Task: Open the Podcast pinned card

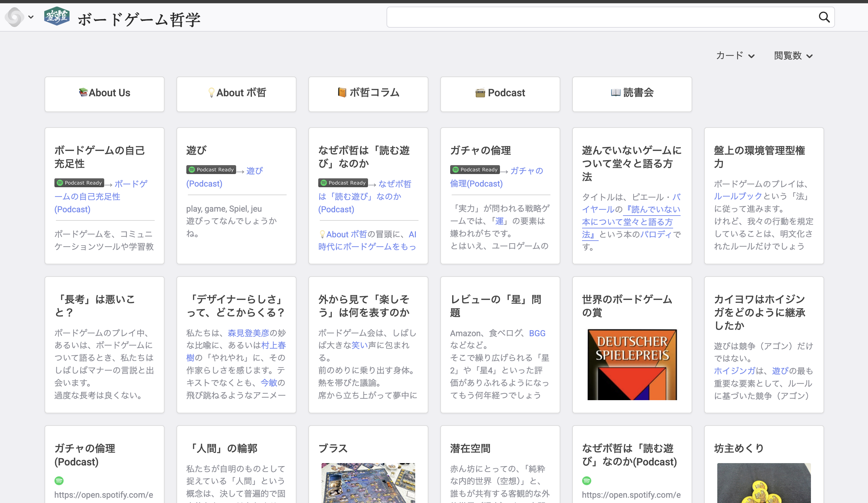Action: click(x=500, y=93)
